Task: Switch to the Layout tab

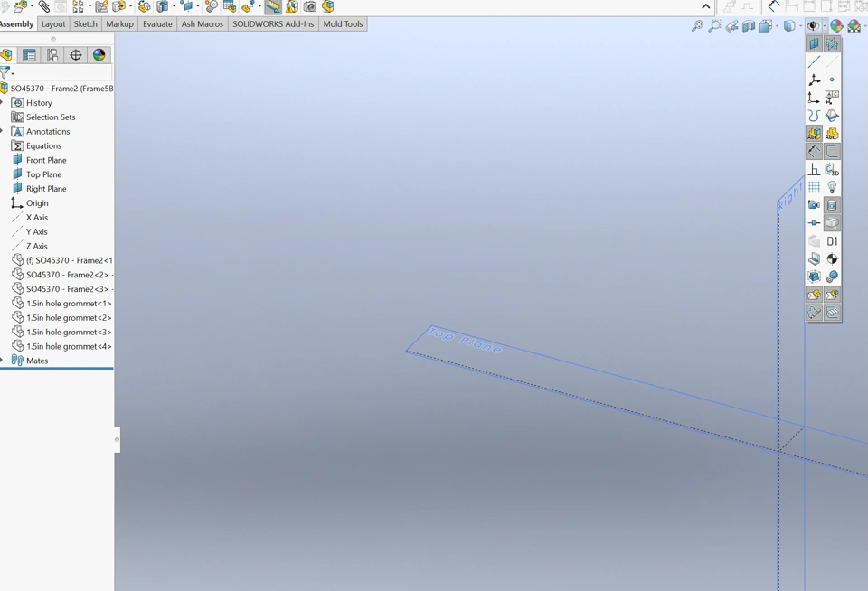Action: (53, 23)
